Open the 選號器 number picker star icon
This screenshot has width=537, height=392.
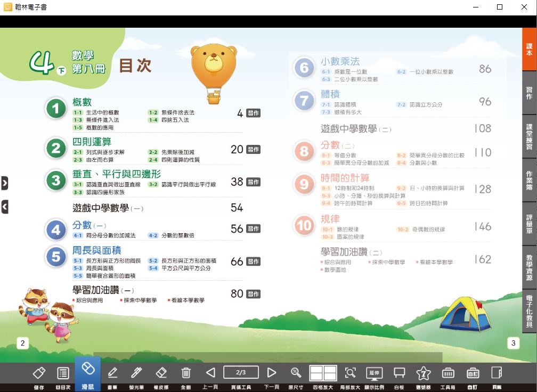(424, 373)
